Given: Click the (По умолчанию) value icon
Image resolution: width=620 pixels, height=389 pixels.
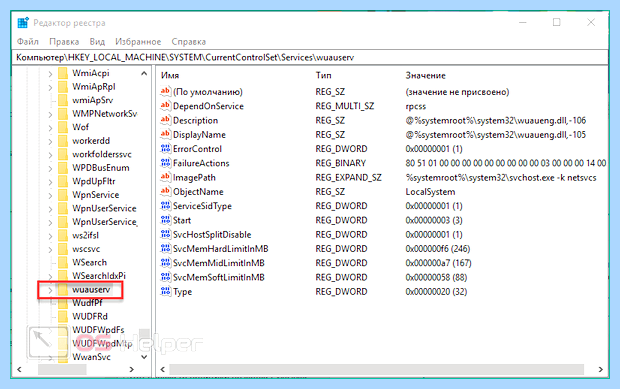Looking at the screenshot, I should coord(165,91).
